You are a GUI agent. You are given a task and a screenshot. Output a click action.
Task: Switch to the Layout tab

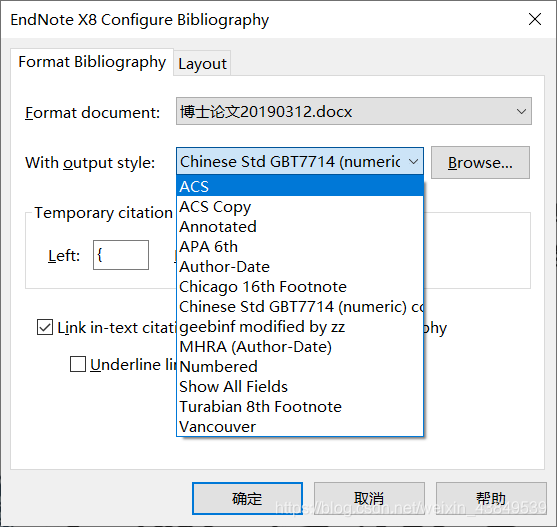pyautogui.click(x=202, y=63)
